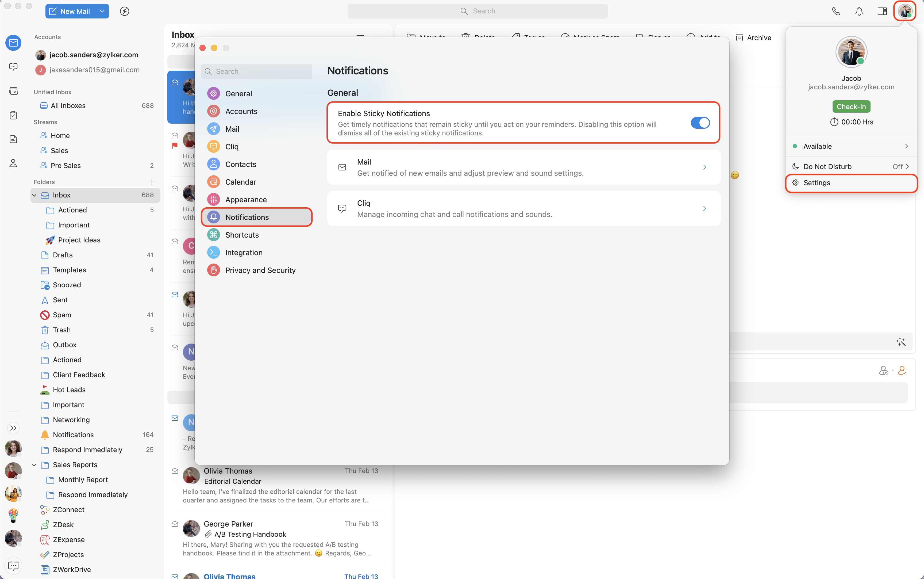Collapse the Sales Reports folder
The height and width of the screenshot is (579, 924).
point(34,464)
